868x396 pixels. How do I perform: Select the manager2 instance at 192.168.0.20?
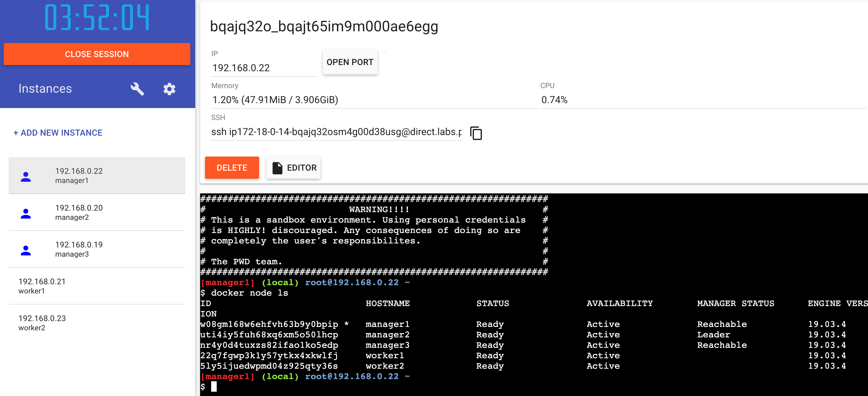point(79,212)
